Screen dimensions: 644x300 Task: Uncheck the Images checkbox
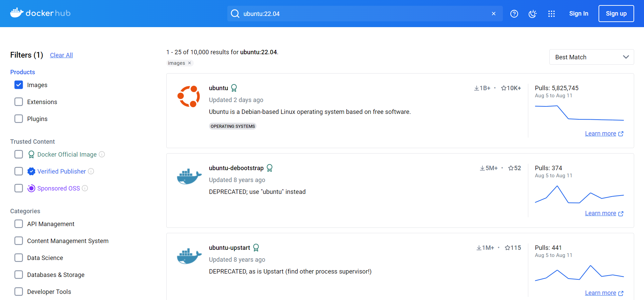click(x=19, y=85)
